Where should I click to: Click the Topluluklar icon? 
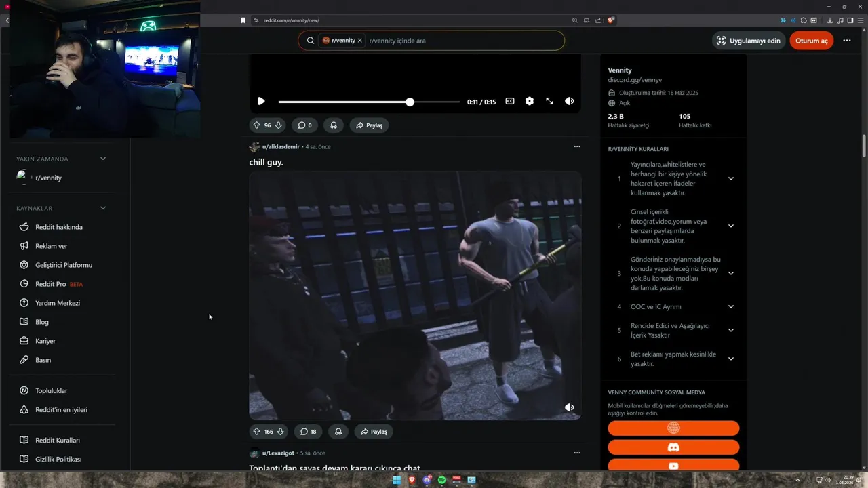pyautogui.click(x=24, y=391)
